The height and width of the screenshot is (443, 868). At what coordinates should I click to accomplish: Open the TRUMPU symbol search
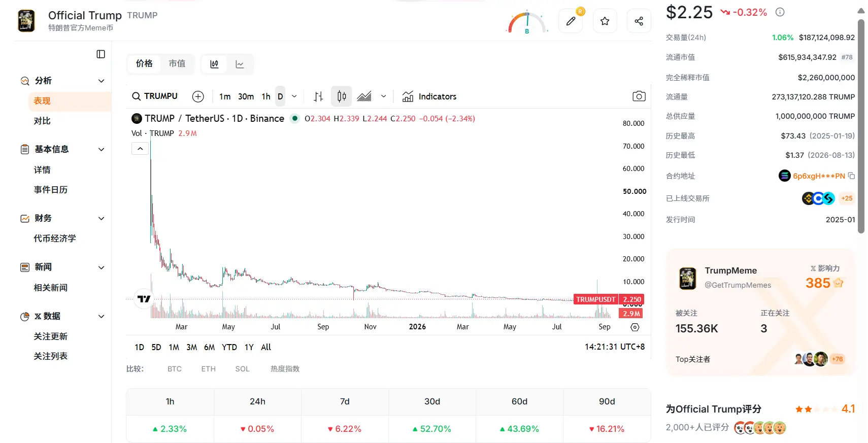pyautogui.click(x=155, y=96)
